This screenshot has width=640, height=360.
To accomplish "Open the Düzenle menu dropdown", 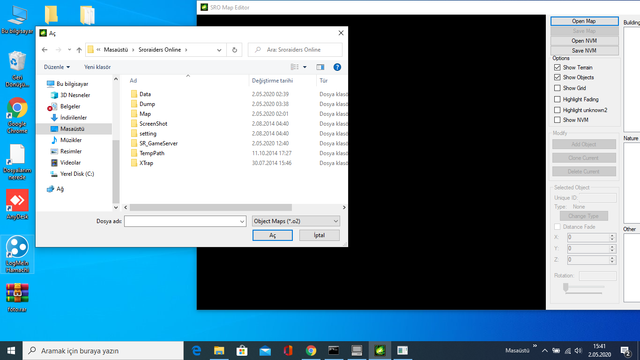I will pos(57,67).
